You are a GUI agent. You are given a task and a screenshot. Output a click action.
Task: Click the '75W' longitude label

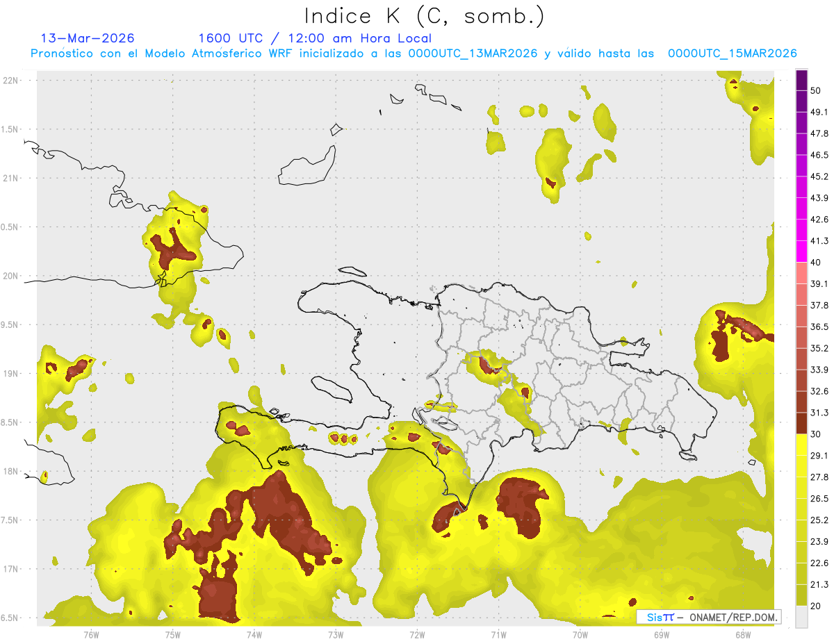(173, 635)
